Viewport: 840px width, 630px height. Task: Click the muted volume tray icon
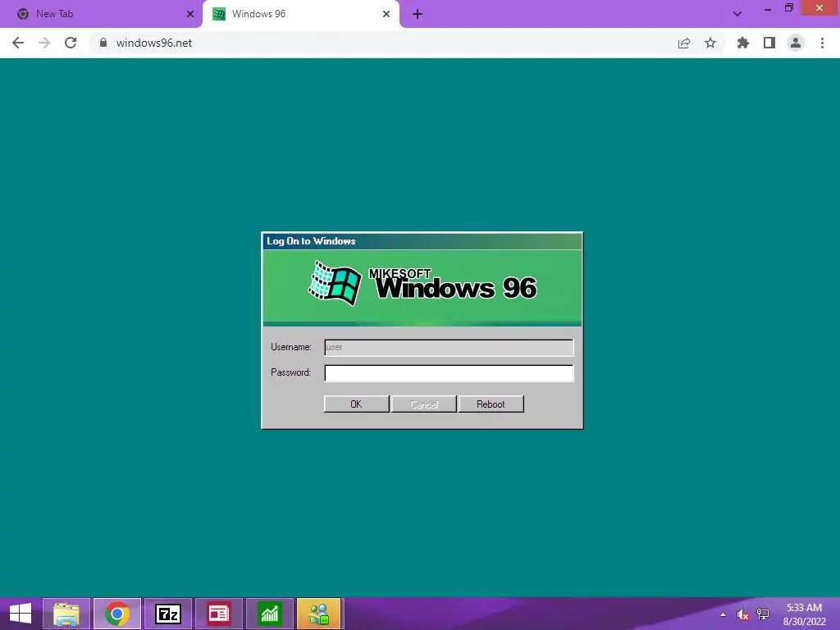tap(742, 614)
